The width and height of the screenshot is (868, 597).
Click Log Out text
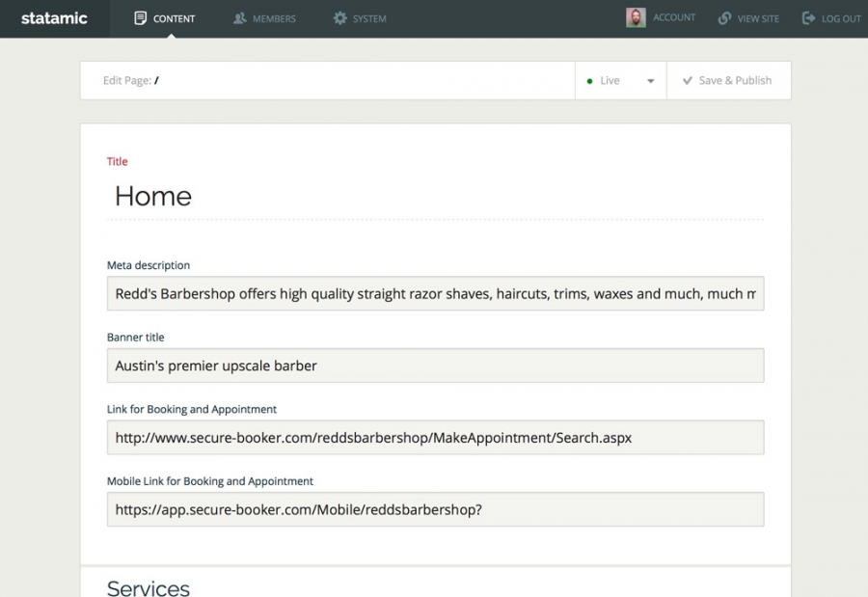[841, 19]
